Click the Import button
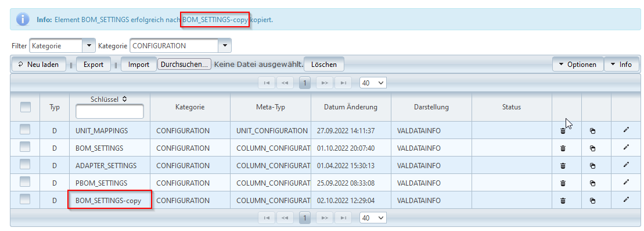 coord(138,64)
